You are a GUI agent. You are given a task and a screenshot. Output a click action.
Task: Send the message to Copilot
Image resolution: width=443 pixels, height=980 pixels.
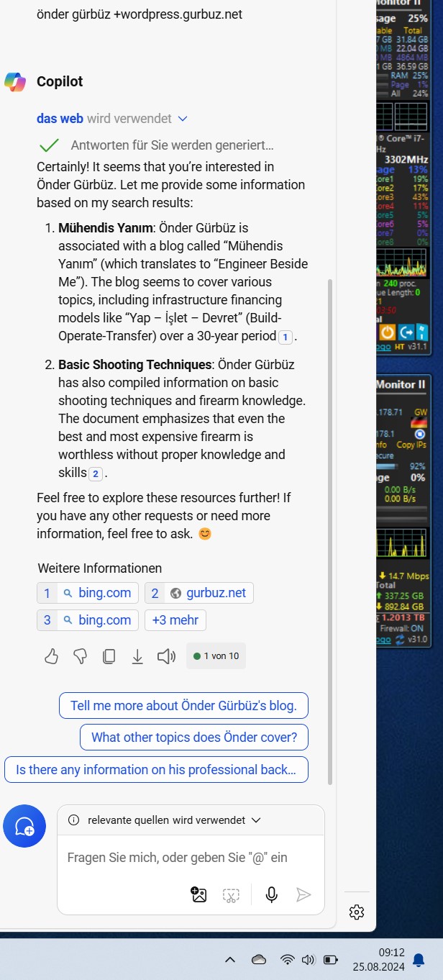pyautogui.click(x=303, y=894)
